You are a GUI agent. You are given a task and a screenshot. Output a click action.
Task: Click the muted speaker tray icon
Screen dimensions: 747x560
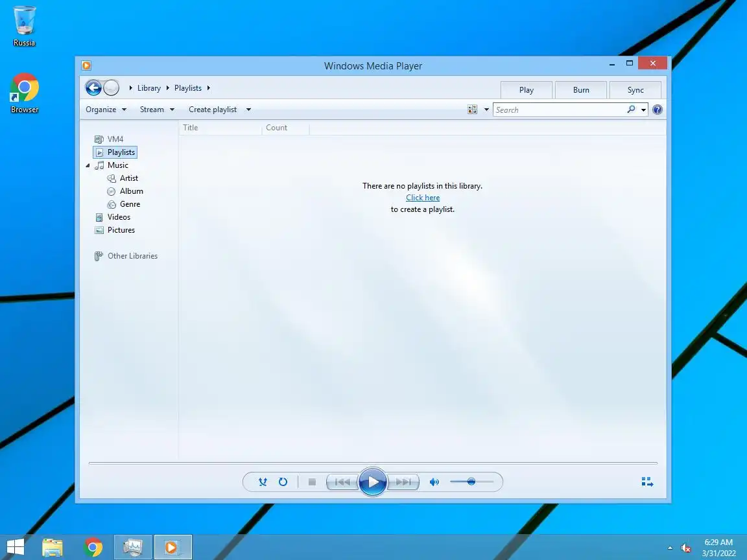686,548
